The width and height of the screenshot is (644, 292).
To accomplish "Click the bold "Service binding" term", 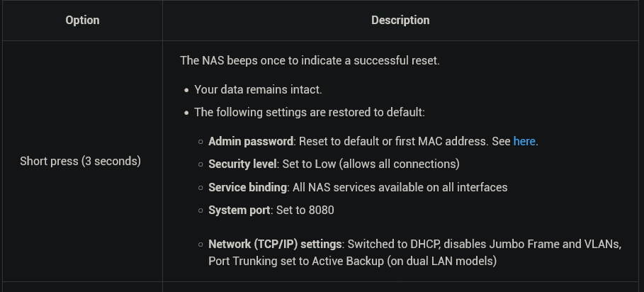I will tap(247, 187).
